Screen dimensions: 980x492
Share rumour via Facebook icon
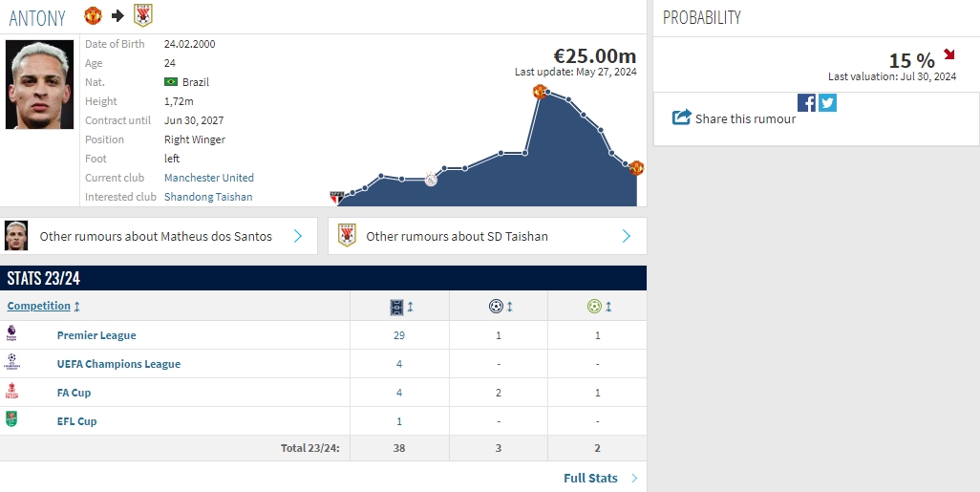(x=806, y=102)
